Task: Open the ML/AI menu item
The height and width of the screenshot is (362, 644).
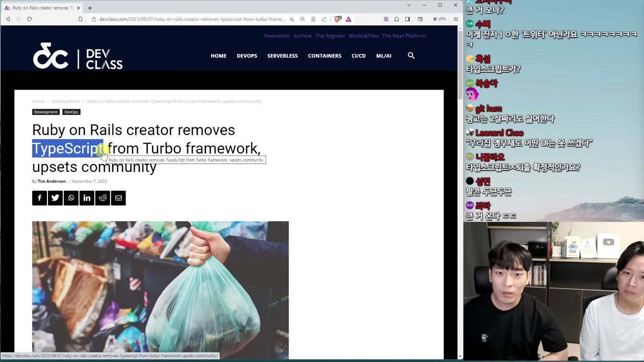Action: pyautogui.click(x=383, y=56)
